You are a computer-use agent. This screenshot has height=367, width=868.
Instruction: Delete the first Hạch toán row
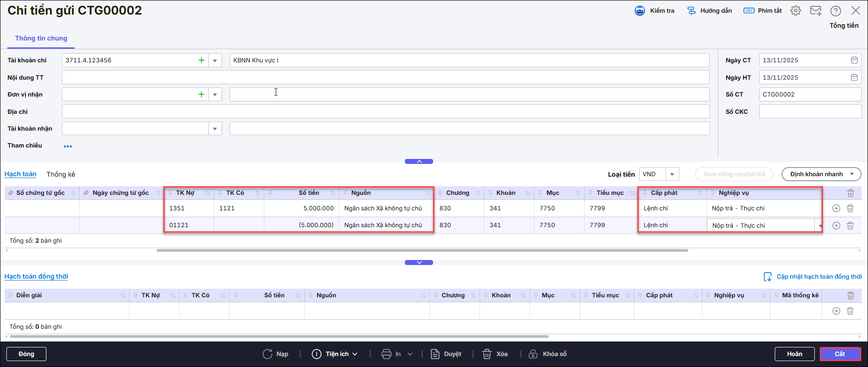(x=850, y=208)
